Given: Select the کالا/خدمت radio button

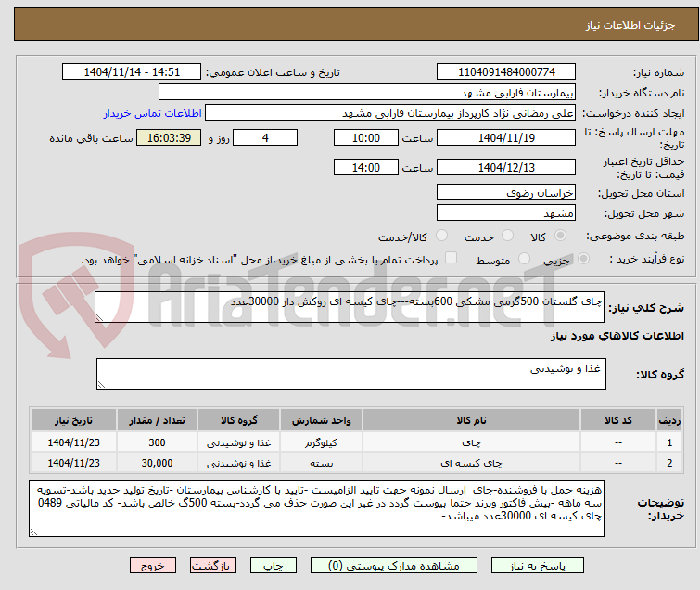Looking at the screenshot, I should pos(441,236).
